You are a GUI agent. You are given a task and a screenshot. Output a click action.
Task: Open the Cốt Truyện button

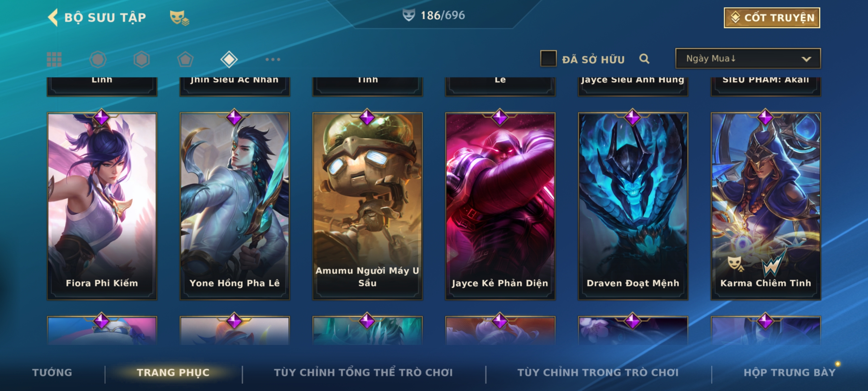[x=772, y=17]
